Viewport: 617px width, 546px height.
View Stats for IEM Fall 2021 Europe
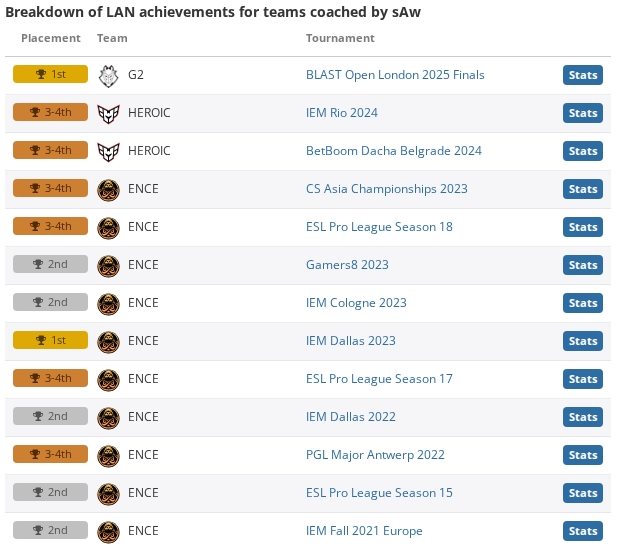pos(583,531)
